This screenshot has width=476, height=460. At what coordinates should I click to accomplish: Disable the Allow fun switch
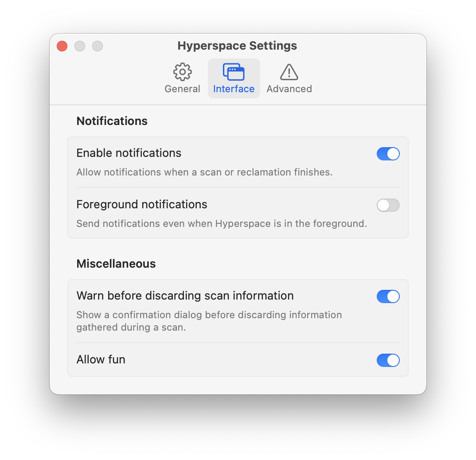tap(388, 360)
